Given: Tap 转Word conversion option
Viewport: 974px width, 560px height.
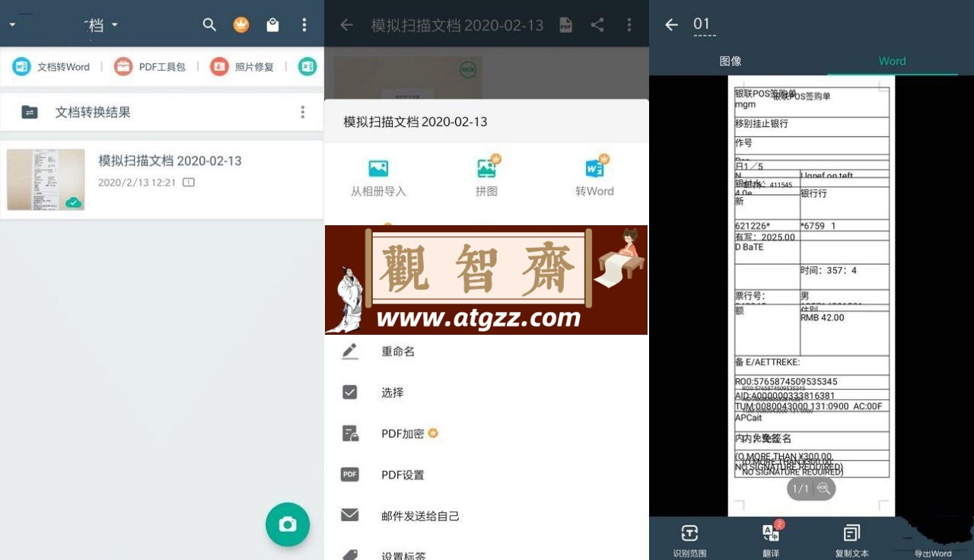Looking at the screenshot, I should coord(595,177).
